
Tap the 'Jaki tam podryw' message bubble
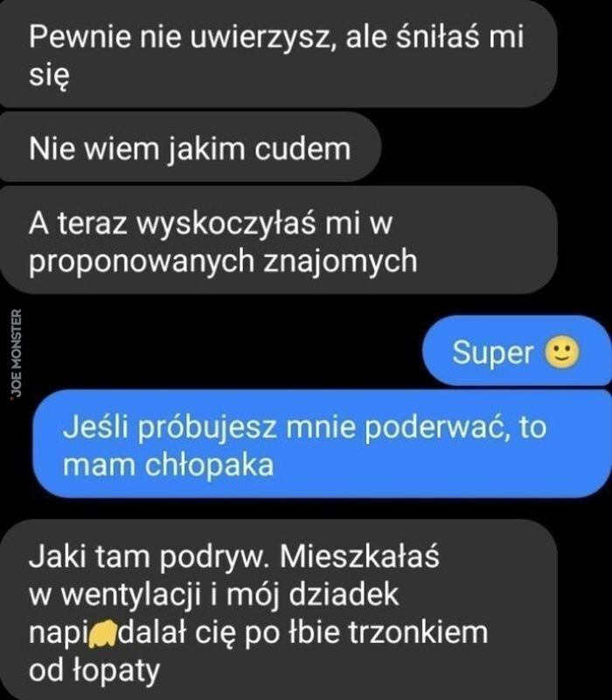278,610
